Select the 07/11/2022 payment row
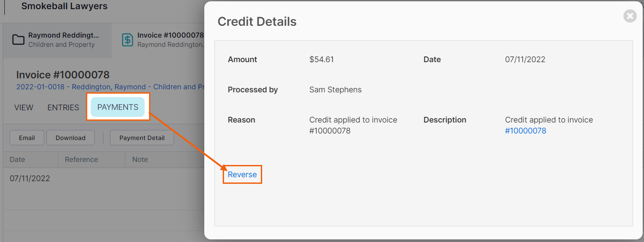The width and height of the screenshot is (644, 242). (104, 179)
